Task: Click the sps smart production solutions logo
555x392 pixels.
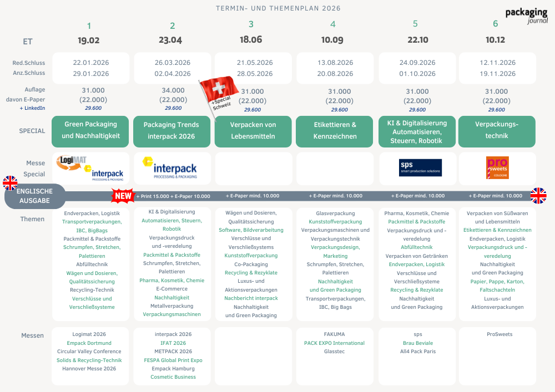Action: coord(420,167)
